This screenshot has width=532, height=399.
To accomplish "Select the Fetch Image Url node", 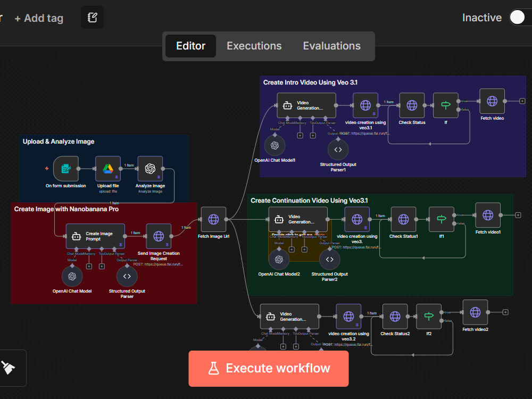I will tap(213, 219).
